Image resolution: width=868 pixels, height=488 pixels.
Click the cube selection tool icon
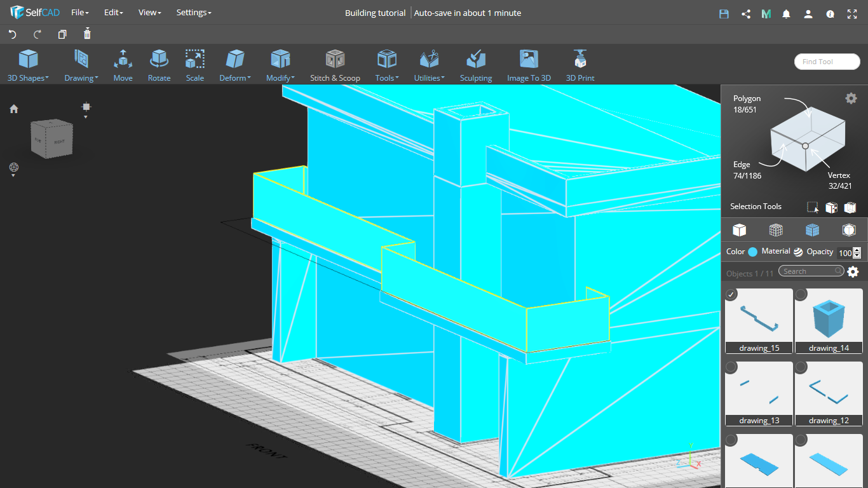pyautogui.click(x=831, y=207)
